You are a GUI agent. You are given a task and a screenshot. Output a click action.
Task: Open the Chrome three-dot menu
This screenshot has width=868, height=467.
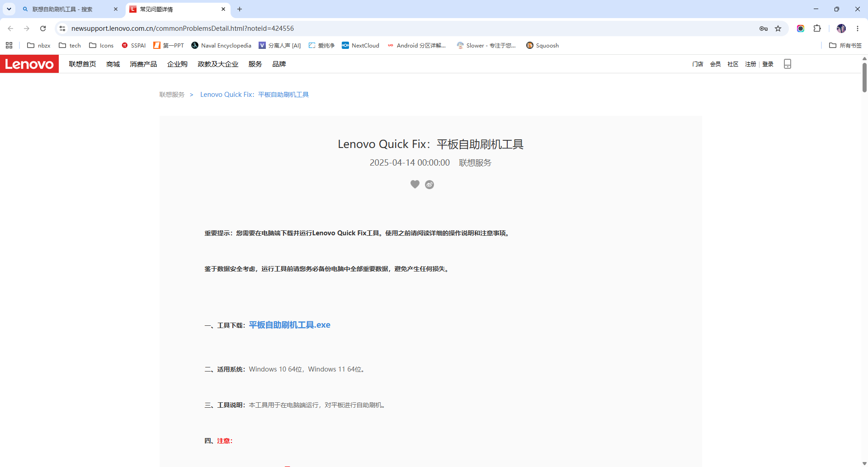(x=858, y=29)
